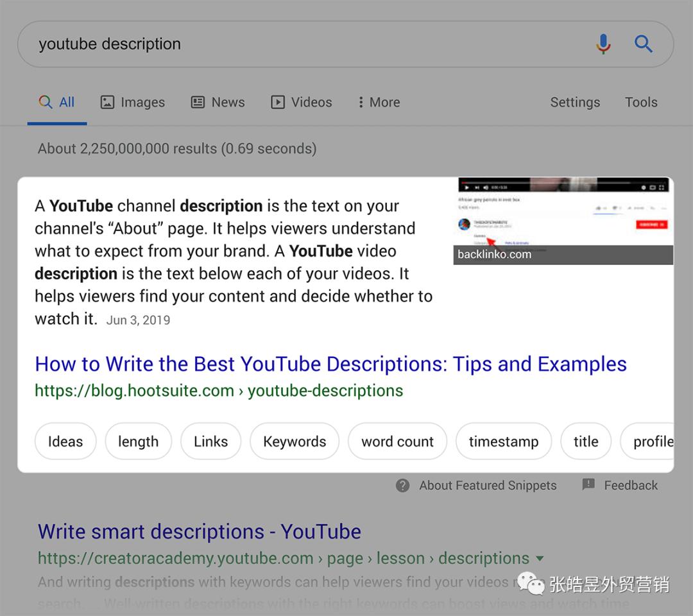Click the microphone icon for voice search

[603, 44]
